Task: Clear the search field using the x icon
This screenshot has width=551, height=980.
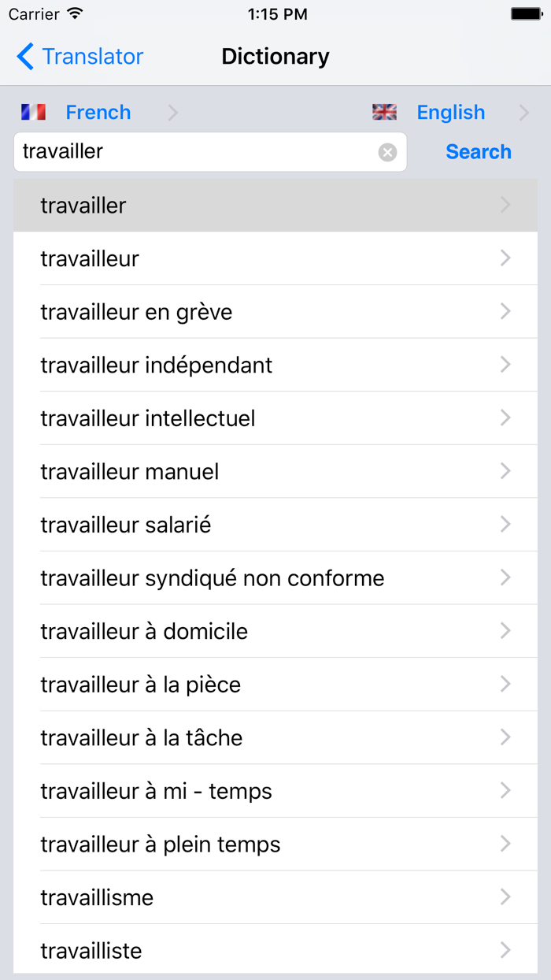Action: click(x=386, y=151)
